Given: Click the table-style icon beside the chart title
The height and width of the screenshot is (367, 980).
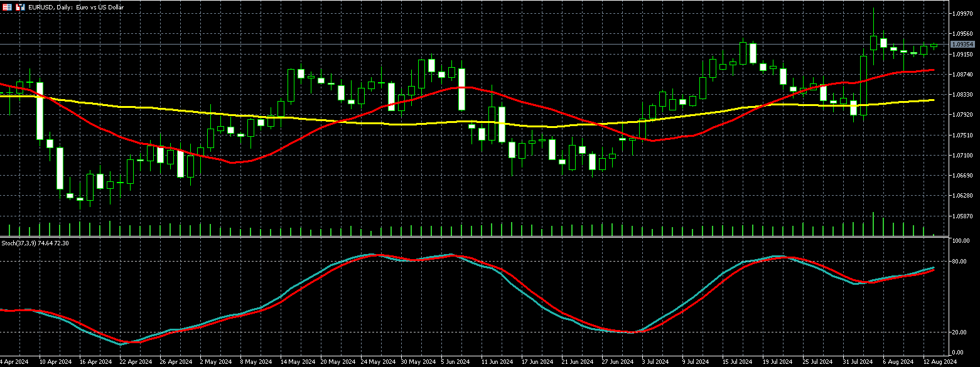Looking at the screenshot, I should coord(8,7).
